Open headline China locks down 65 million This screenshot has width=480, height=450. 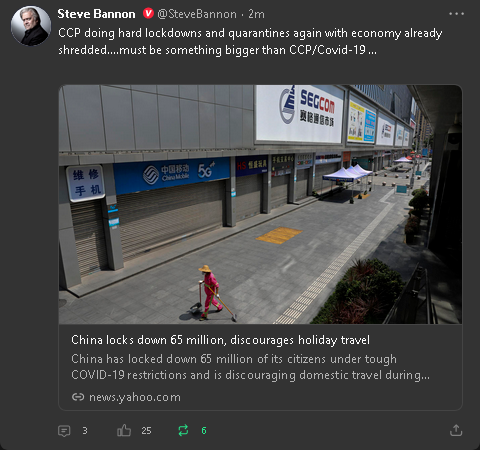[x=220, y=340]
